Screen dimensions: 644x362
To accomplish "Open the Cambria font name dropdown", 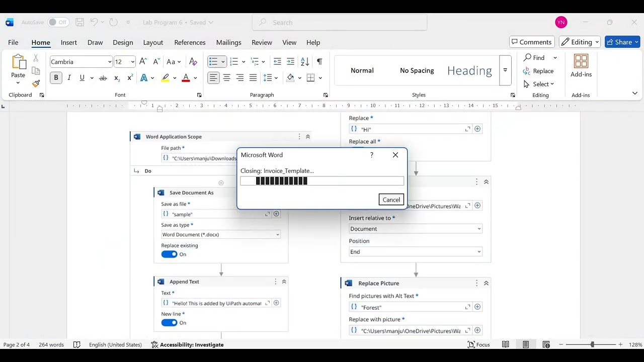I will [81, 61].
